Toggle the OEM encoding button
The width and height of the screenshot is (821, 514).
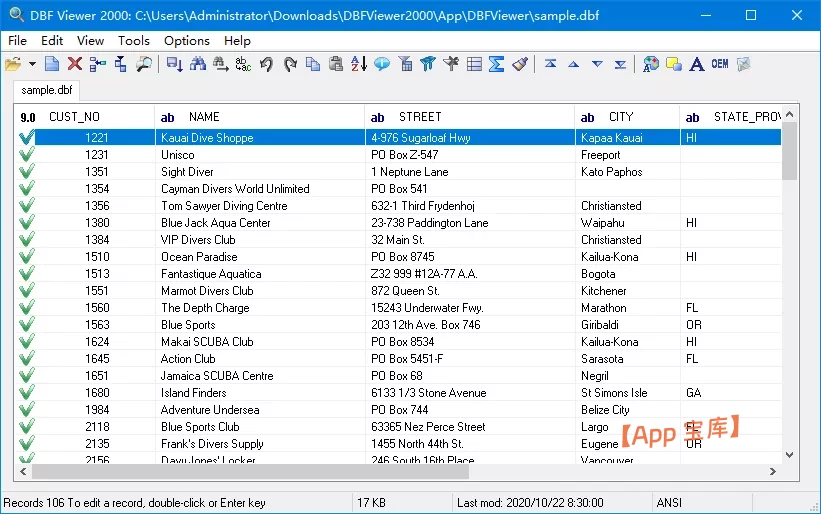click(x=720, y=64)
